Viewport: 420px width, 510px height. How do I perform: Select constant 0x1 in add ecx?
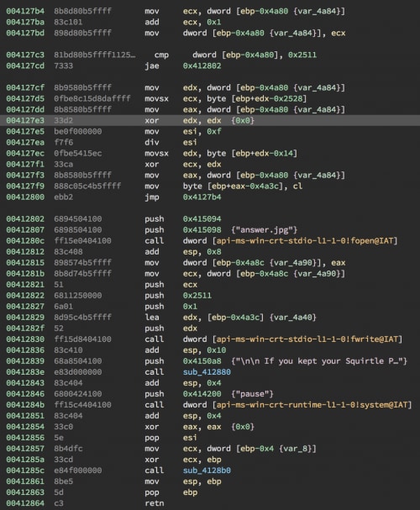click(x=214, y=22)
